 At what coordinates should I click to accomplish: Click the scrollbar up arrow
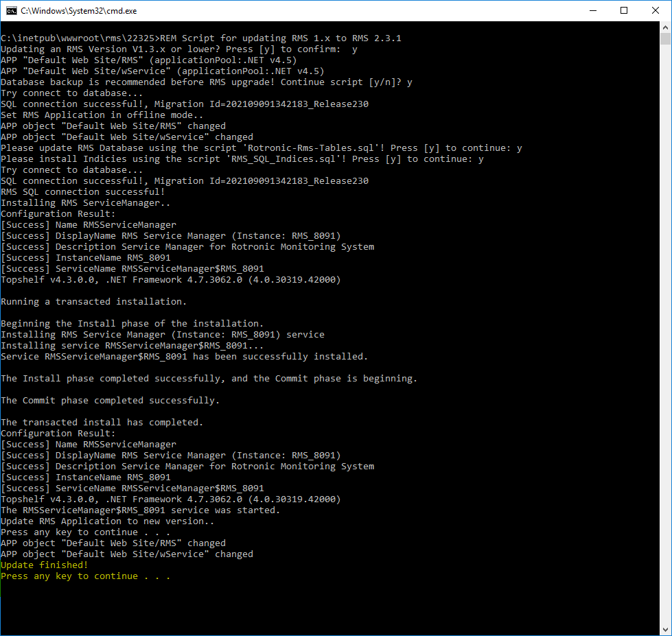665,27
